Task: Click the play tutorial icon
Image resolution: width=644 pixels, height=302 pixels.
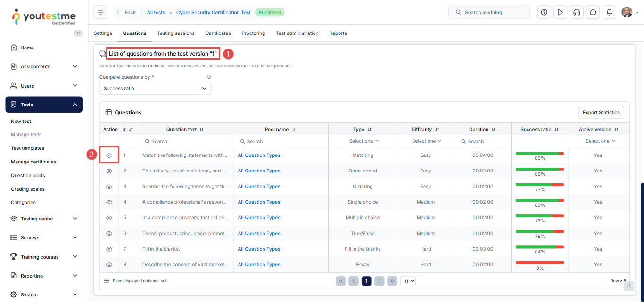Action: 560,12
